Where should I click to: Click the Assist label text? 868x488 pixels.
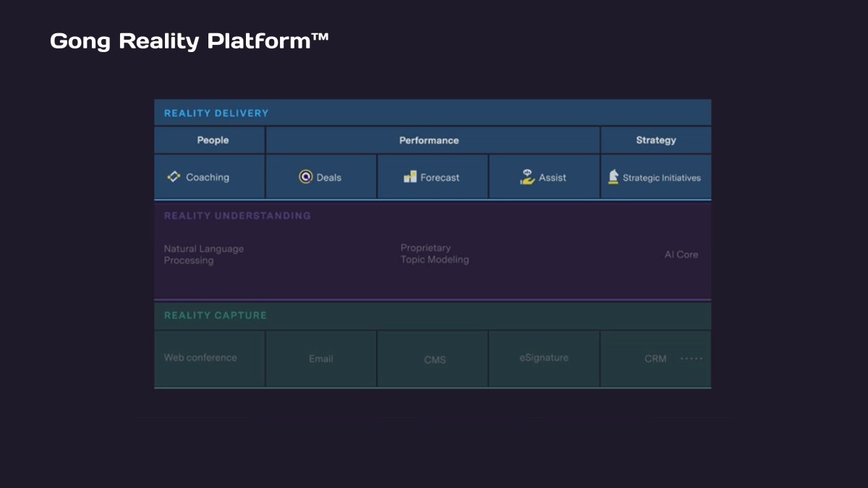pyautogui.click(x=553, y=177)
